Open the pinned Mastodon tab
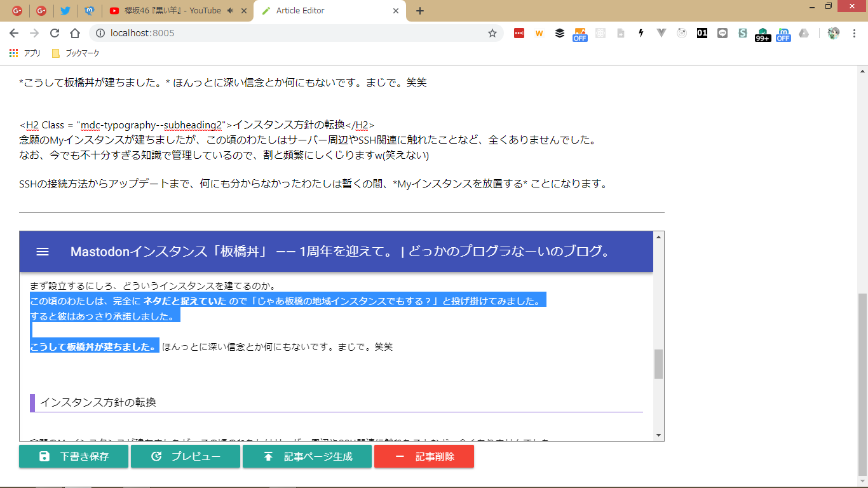This screenshot has width=868, height=488. click(89, 11)
